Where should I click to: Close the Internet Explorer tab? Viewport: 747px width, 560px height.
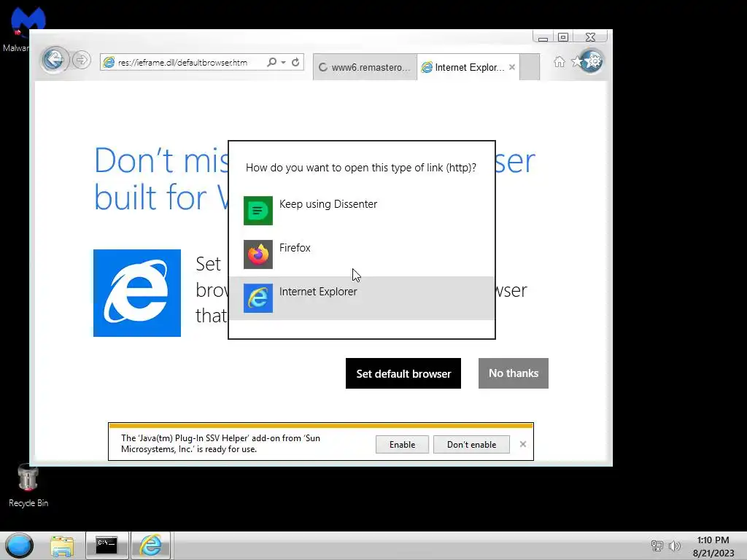(x=511, y=67)
